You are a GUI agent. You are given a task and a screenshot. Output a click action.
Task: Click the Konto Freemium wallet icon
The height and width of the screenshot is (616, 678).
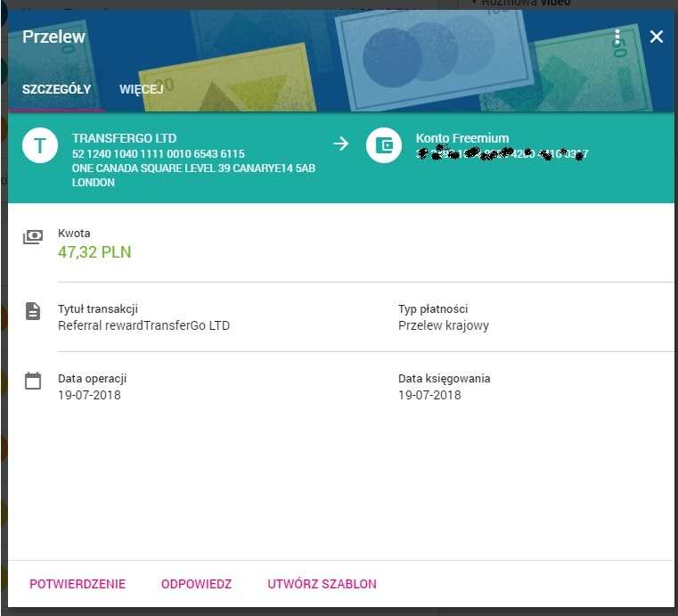384,145
